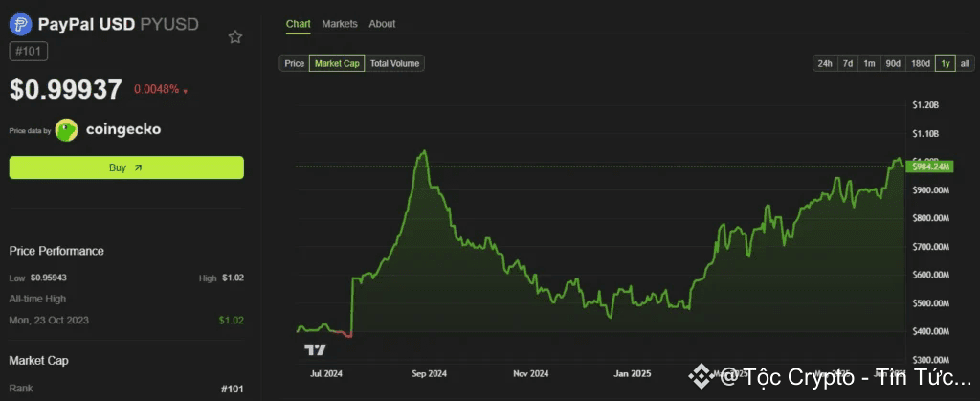Viewport: 980px width, 401px height.
Task: Click the $984.24M market cap label
Action: pyautogui.click(x=929, y=167)
